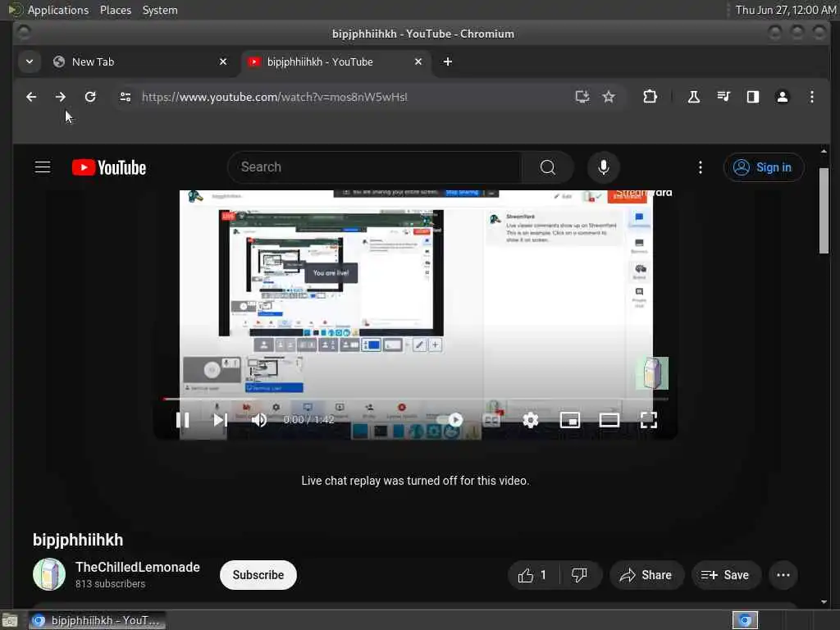Screen dimensions: 840x630
Task: Open media controls icon
Action: (x=724, y=97)
